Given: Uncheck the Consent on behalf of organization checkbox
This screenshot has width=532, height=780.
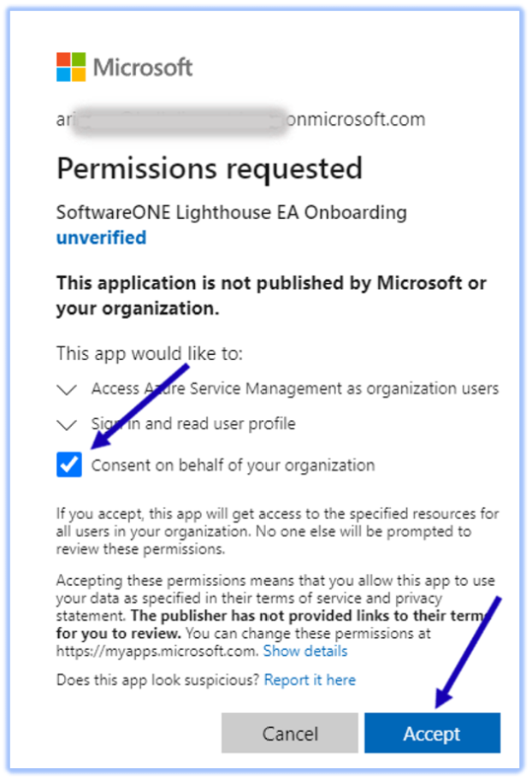Looking at the screenshot, I should point(68,465).
